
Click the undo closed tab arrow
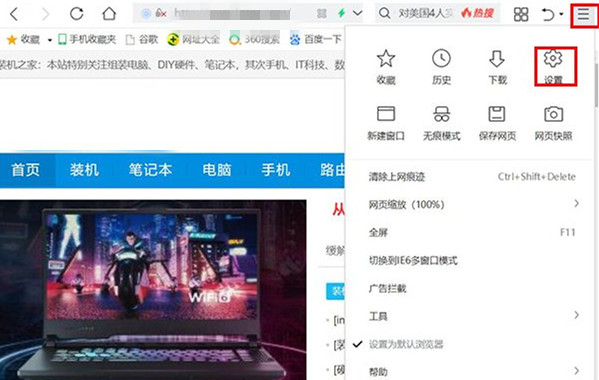click(548, 14)
